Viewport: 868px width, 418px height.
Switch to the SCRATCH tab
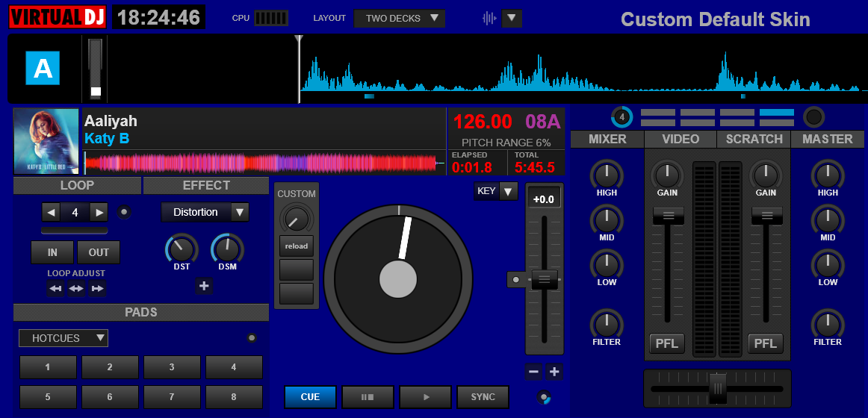[x=754, y=140]
